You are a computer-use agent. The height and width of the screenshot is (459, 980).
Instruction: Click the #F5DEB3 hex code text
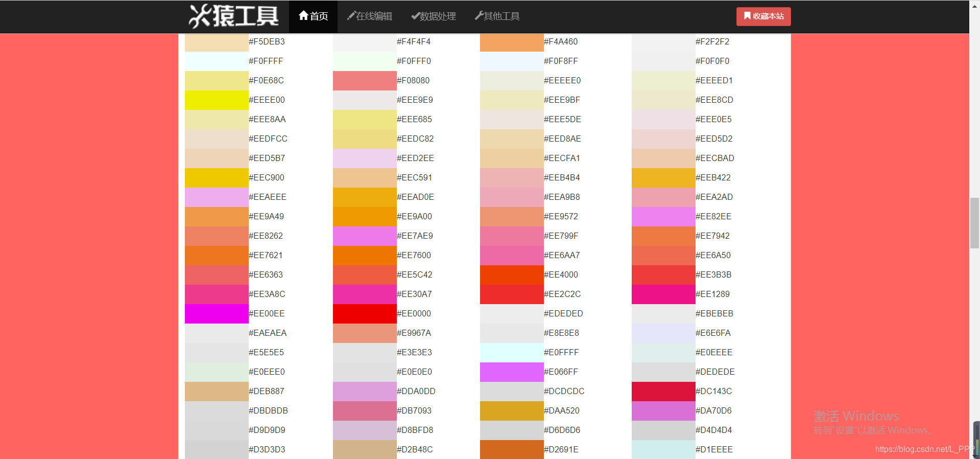(x=267, y=42)
